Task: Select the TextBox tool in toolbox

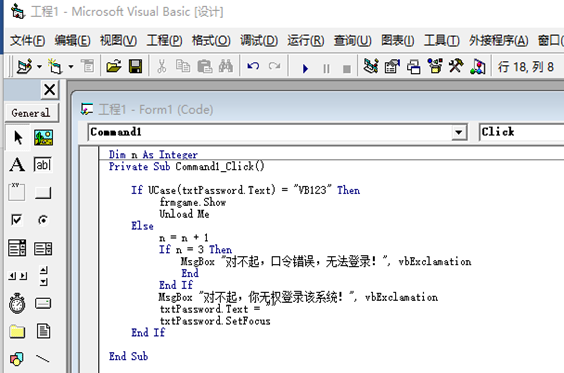Action: click(x=43, y=165)
